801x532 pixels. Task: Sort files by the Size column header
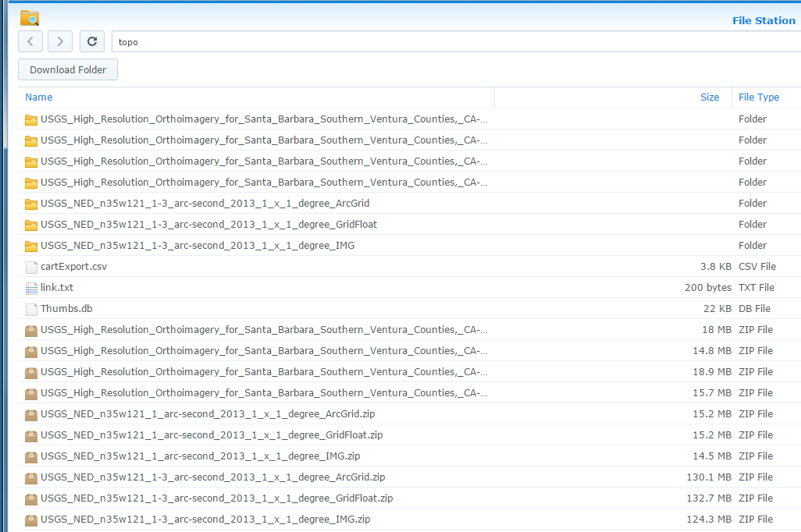[710, 97]
